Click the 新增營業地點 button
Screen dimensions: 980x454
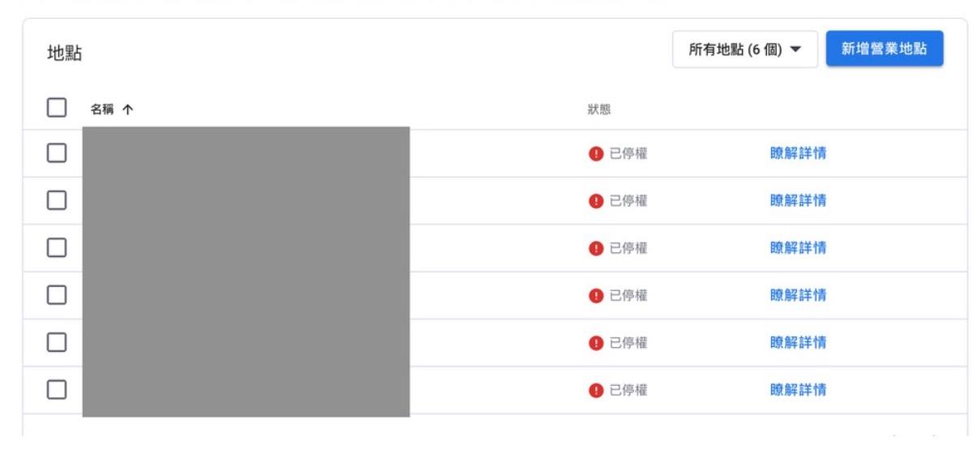[884, 49]
